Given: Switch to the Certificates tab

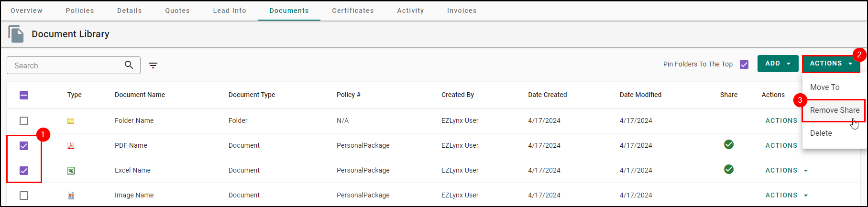Looking at the screenshot, I should (x=353, y=11).
